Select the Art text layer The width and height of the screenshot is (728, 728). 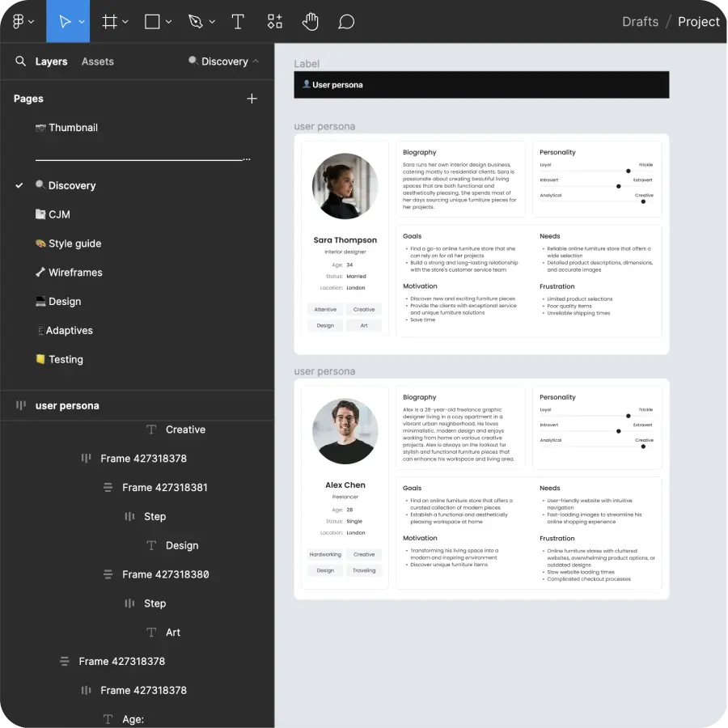(x=172, y=632)
